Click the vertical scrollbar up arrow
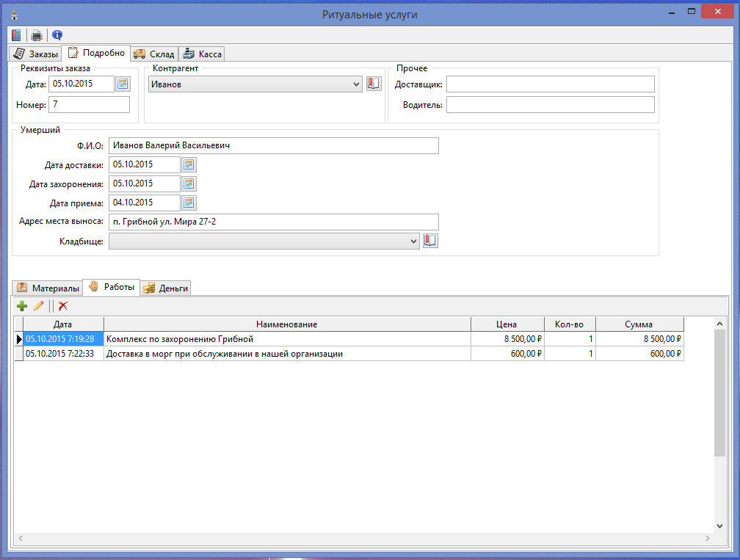Viewport: 740px width, 560px height. [x=719, y=324]
